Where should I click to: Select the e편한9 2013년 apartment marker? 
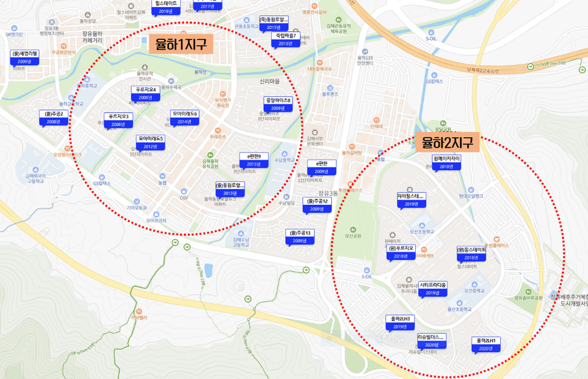coord(254,160)
